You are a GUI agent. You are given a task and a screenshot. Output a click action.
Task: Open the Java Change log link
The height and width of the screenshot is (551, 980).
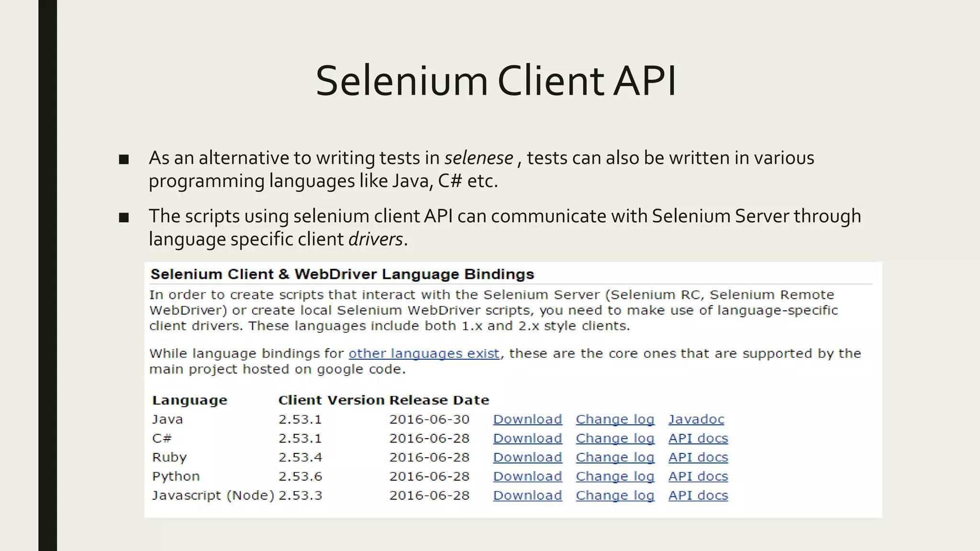pos(614,419)
